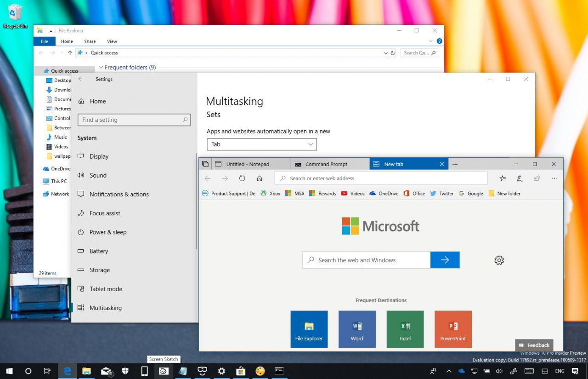Select Focus assist in Settings sidebar
This screenshot has width=588, height=379.
coord(105,213)
